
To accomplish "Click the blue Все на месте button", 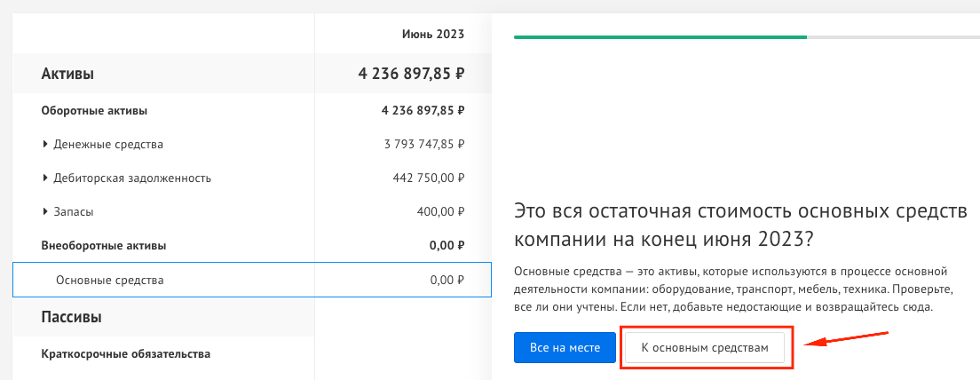I will pos(565,347).
